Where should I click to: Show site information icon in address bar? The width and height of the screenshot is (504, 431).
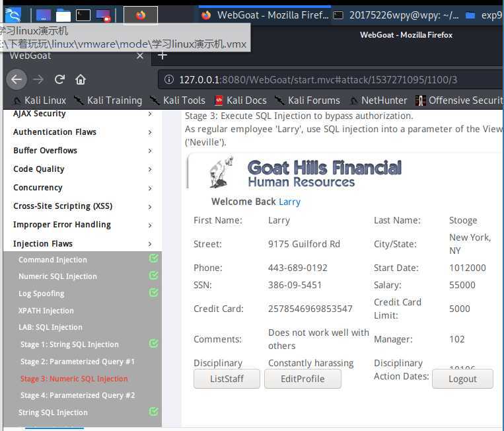pos(168,79)
